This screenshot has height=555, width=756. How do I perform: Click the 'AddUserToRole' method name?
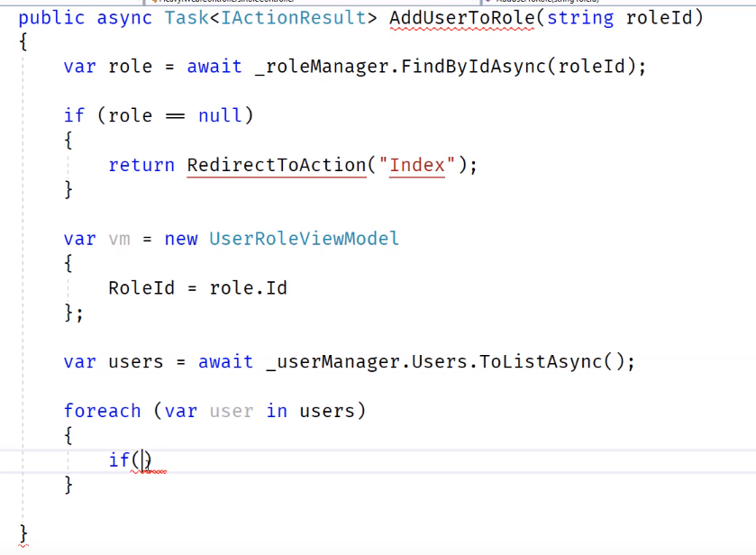pyautogui.click(x=462, y=18)
